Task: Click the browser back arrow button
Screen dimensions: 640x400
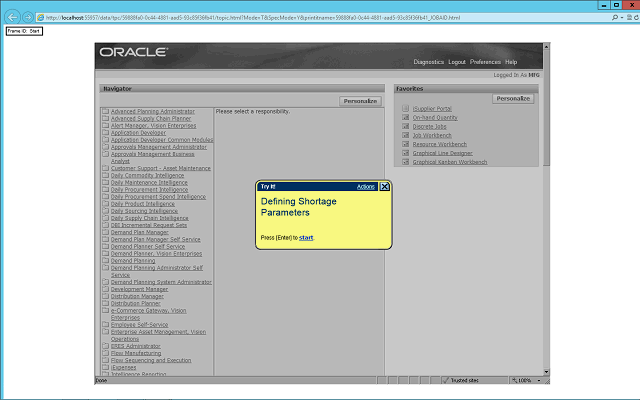Action: click(x=12, y=18)
